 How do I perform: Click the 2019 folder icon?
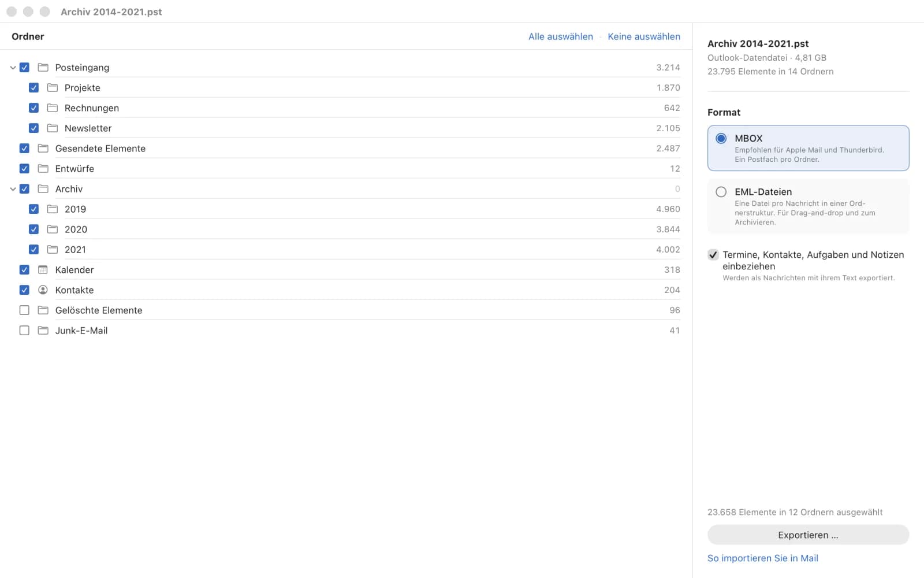click(53, 209)
